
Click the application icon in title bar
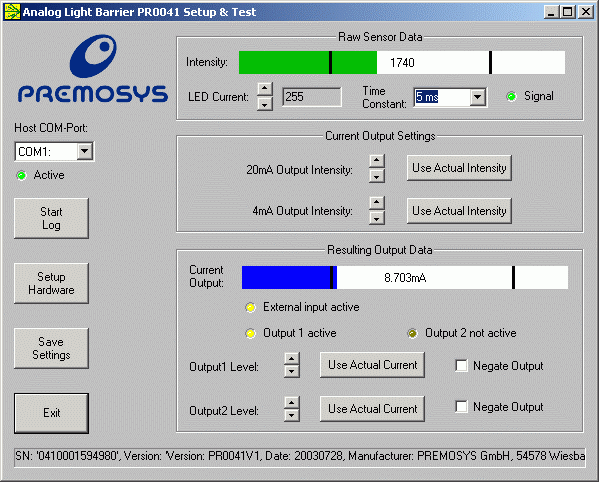pyautogui.click(x=11, y=12)
